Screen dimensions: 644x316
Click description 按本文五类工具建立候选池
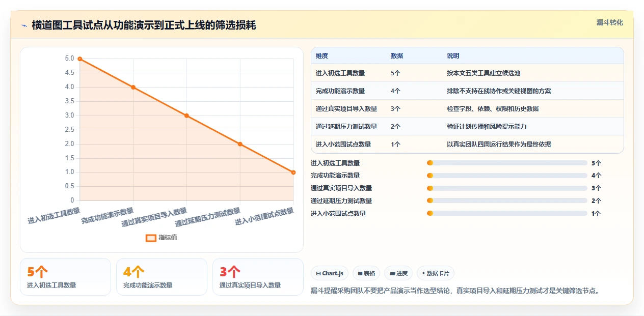point(484,73)
